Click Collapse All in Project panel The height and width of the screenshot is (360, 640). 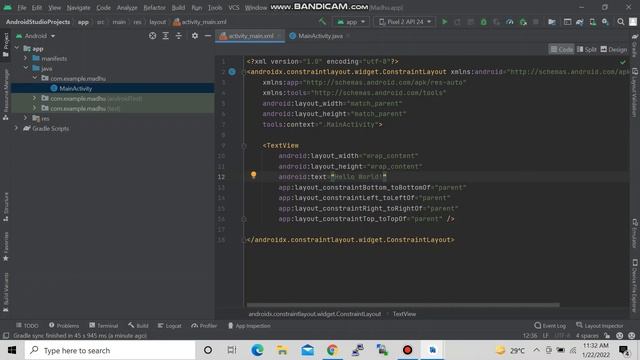tap(179, 36)
